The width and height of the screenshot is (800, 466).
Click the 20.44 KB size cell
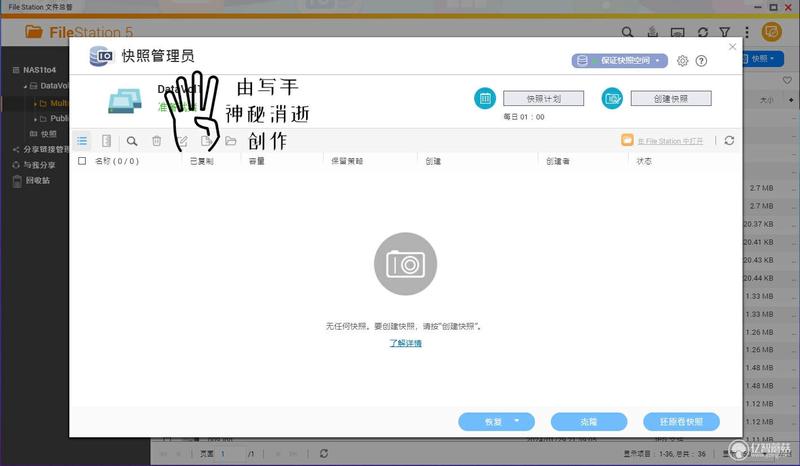coord(758,278)
